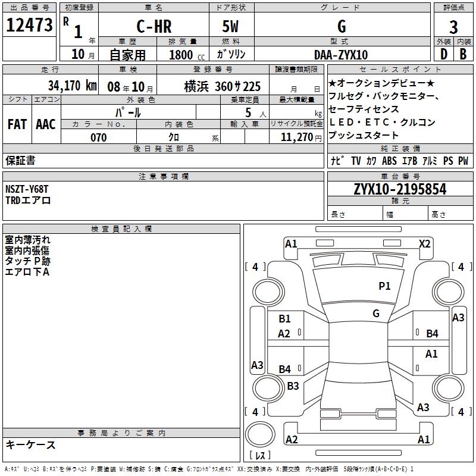Click the プッシュスタート sales point line

pyautogui.click(x=364, y=135)
